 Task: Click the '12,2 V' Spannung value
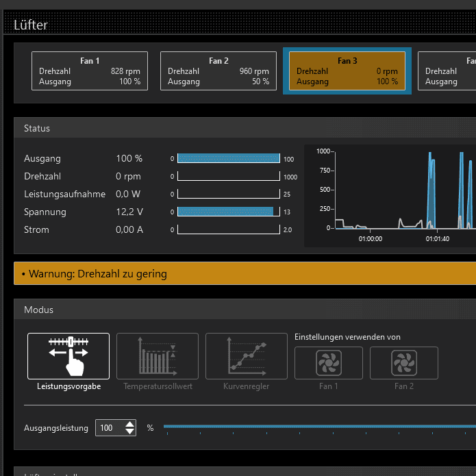tap(129, 212)
